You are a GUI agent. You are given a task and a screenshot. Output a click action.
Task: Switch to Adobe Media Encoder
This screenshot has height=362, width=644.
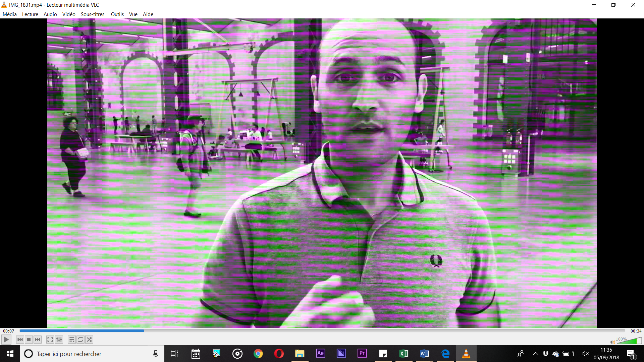pyautogui.click(x=341, y=354)
